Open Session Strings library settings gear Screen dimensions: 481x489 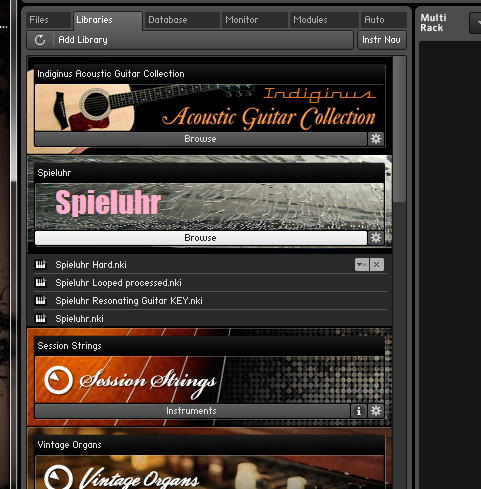coord(376,411)
